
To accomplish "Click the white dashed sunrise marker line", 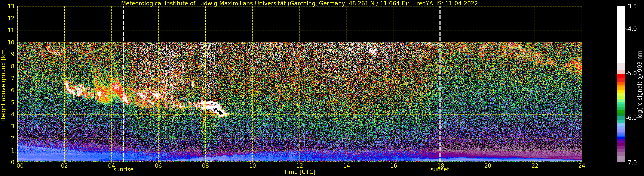I will (x=123, y=84).
